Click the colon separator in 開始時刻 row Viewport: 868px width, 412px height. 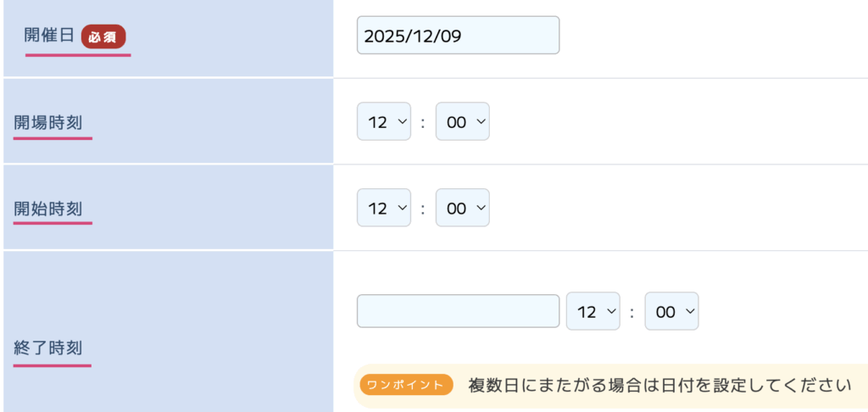point(423,209)
